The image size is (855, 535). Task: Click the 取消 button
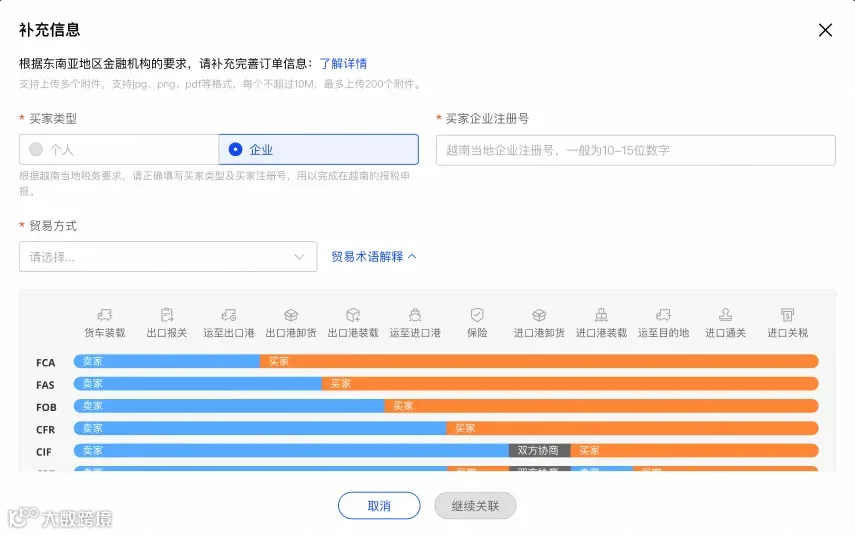(x=379, y=506)
